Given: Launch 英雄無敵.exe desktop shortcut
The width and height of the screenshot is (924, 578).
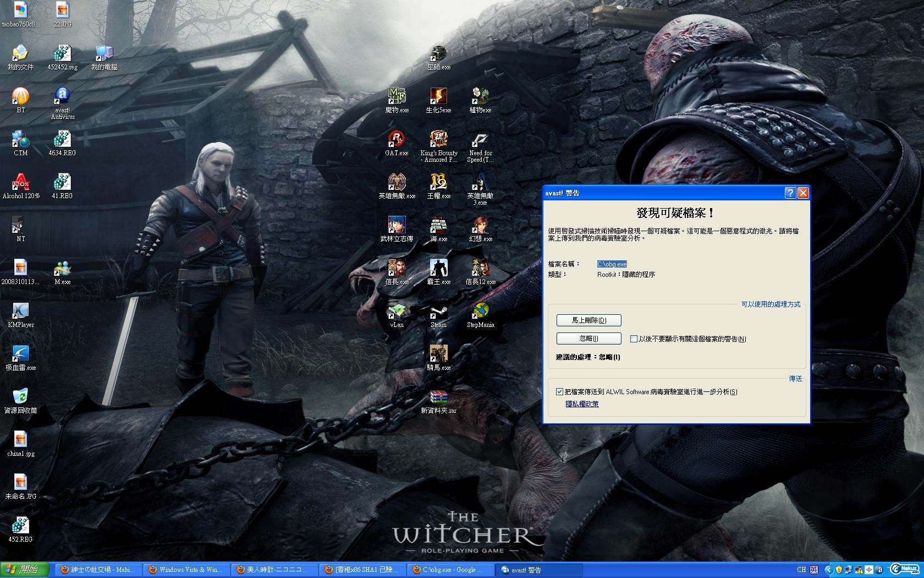Looking at the screenshot, I should click(x=397, y=186).
